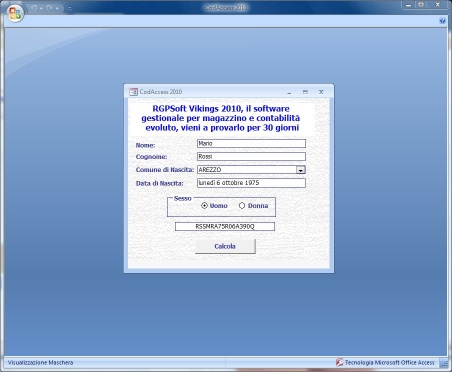
Task: Click Tecnologia Microsoft Office Access status text
Action: (x=390, y=362)
